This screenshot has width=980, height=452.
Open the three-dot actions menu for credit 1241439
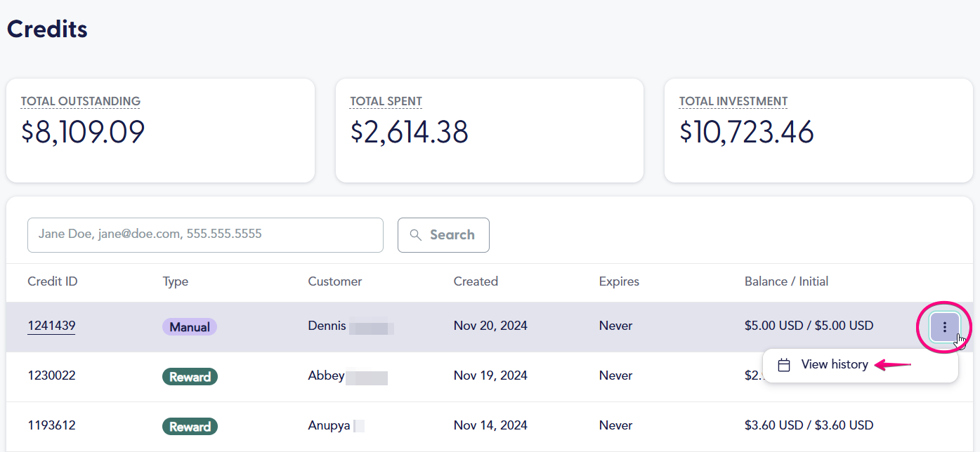click(x=943, y=327)
